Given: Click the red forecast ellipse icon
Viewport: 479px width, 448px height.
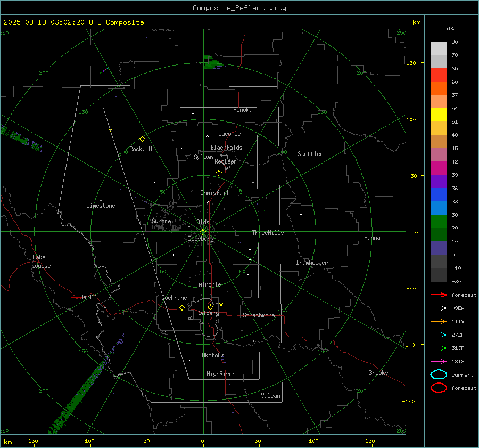Looking at the screenshot, I should pos(439,388).
